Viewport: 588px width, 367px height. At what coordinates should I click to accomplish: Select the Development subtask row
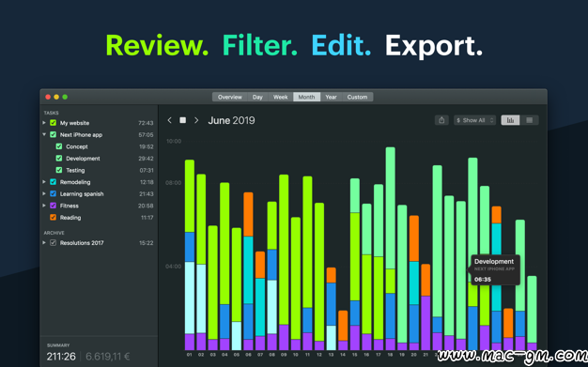click(x=99, y=159)
